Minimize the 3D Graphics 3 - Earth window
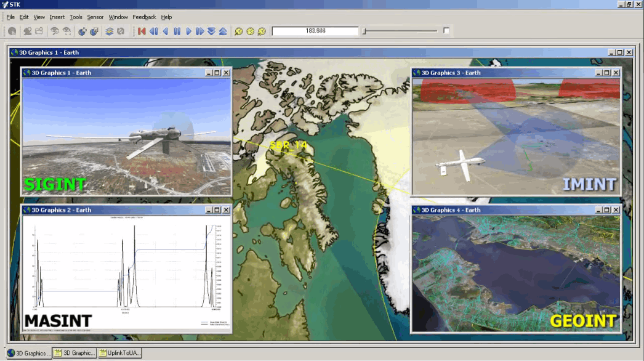644x361 pixels. (x=598, y=73)
